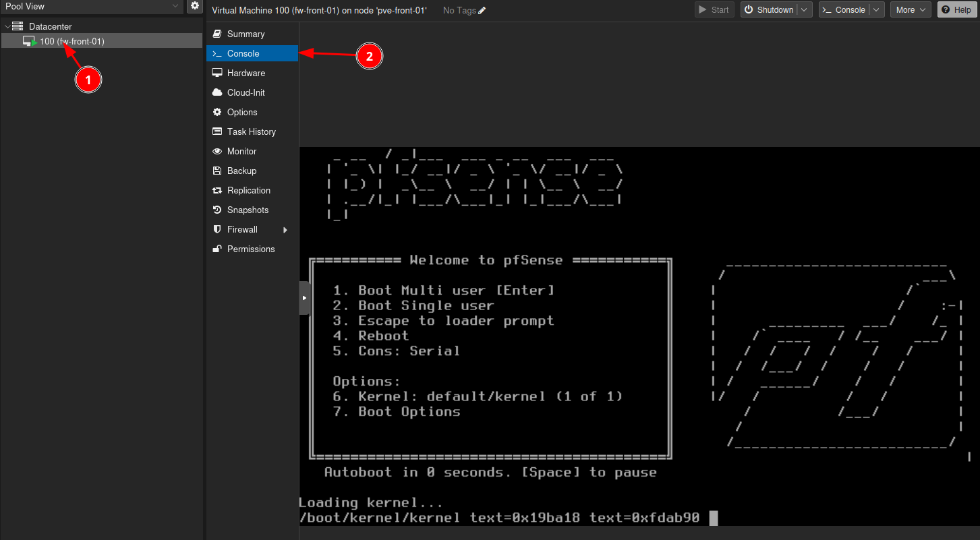Click the pencil icon to edit tags

coord(482,10)
